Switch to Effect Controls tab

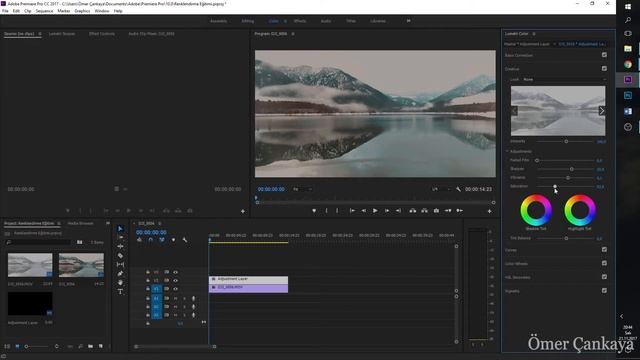point(102,34)
